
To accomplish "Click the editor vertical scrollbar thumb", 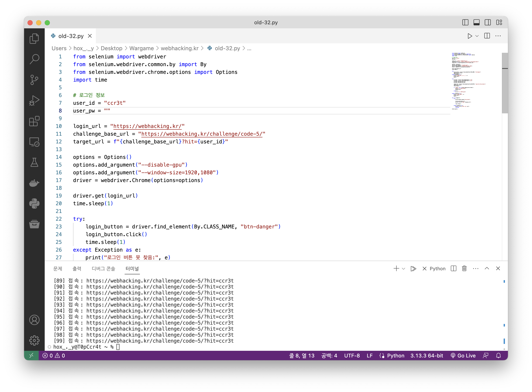I will [504, 83].
